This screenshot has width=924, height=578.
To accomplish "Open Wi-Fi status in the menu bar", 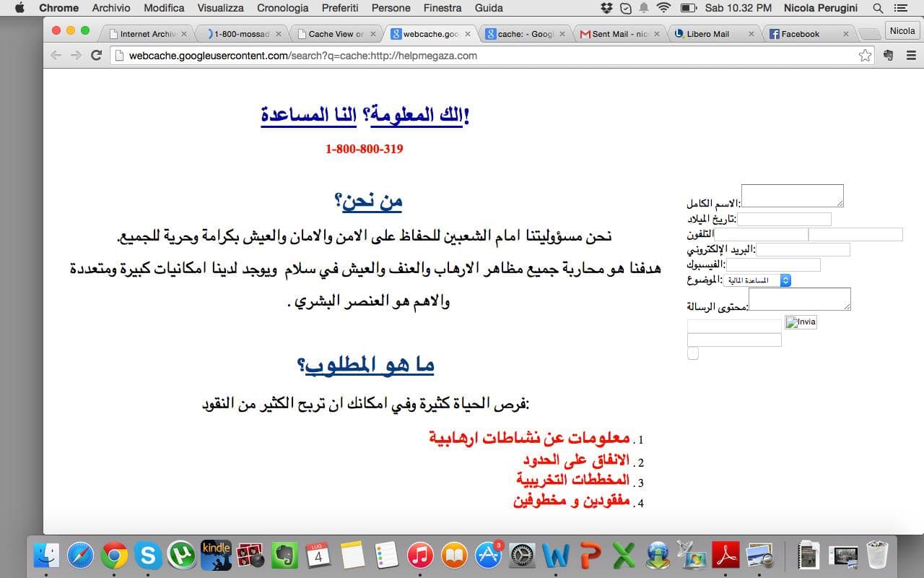I will point(663,8).
